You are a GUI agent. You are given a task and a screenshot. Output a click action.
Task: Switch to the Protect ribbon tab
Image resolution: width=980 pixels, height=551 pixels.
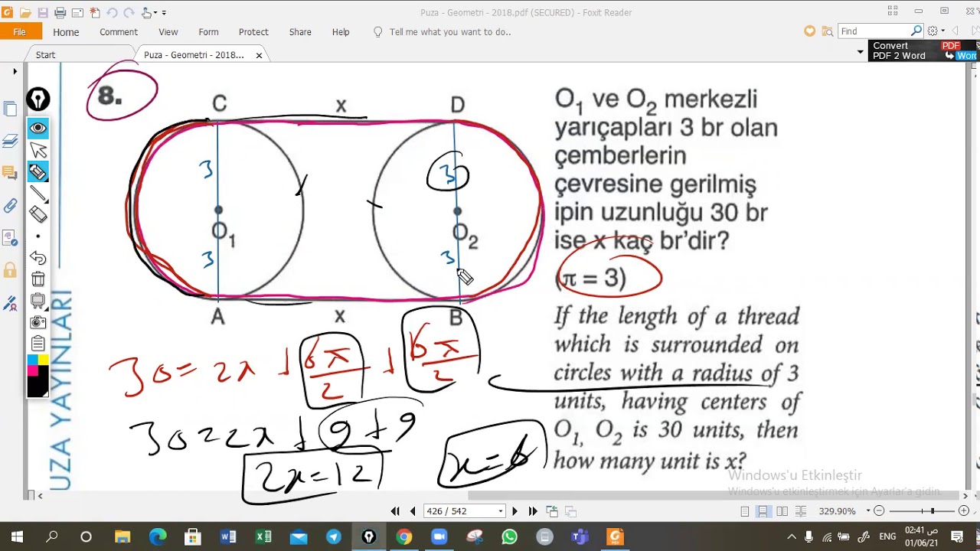click(253, 32)
